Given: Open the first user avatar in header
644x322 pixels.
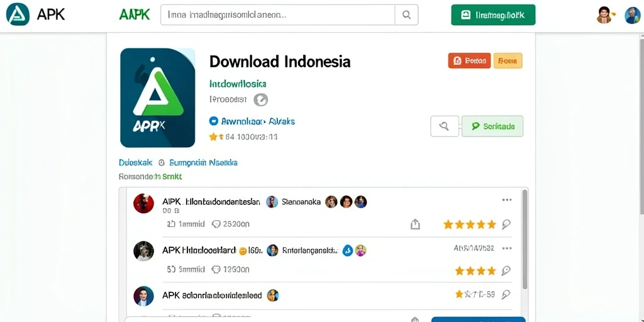Looking at the screenshot, I should click(x=604, y=15).
